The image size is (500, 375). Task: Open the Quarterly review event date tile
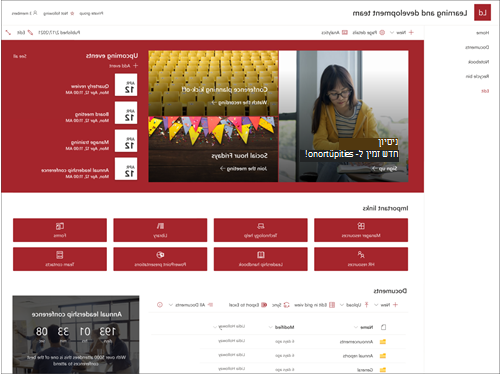click(x=126, y=85)
